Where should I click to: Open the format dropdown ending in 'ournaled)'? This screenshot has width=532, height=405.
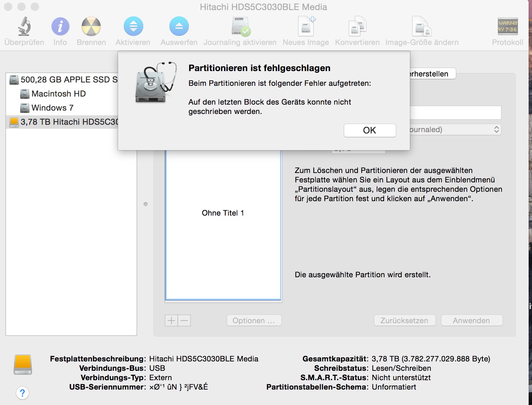(x=456, y=129)
